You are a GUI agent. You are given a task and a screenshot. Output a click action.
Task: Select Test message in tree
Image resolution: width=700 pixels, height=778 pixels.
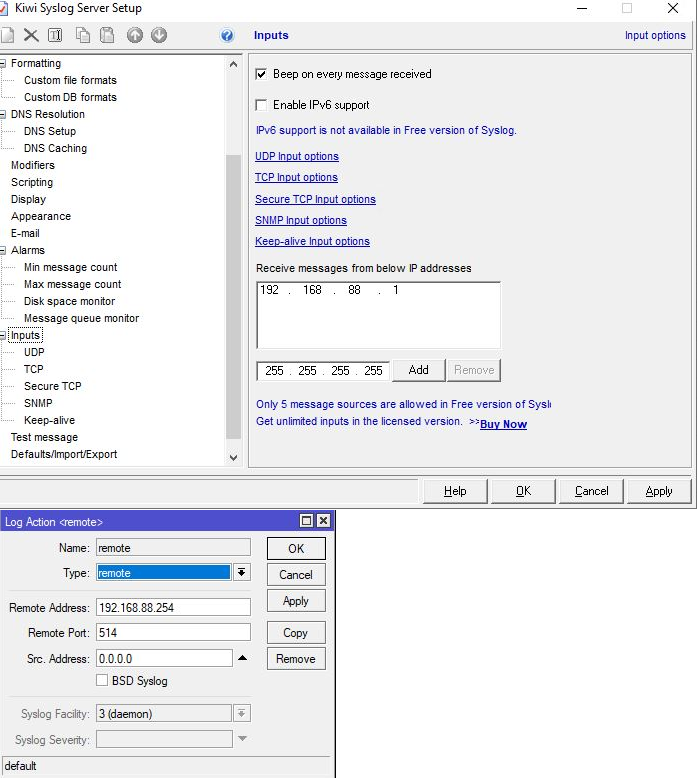click(44, 437)
